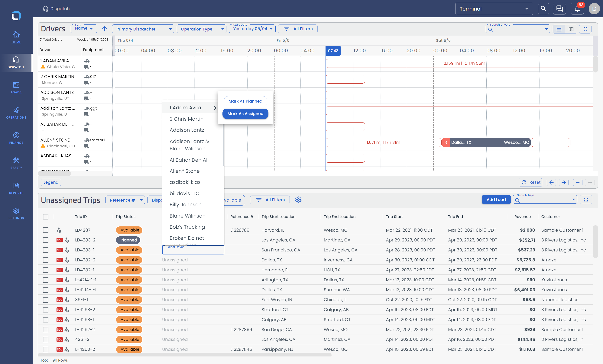Open the Safety sidebar section
The image size is (603, 364).
coord(16,163)
